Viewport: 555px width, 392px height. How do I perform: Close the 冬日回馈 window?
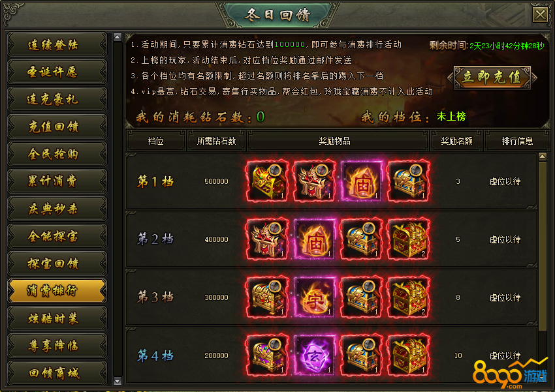540,15
